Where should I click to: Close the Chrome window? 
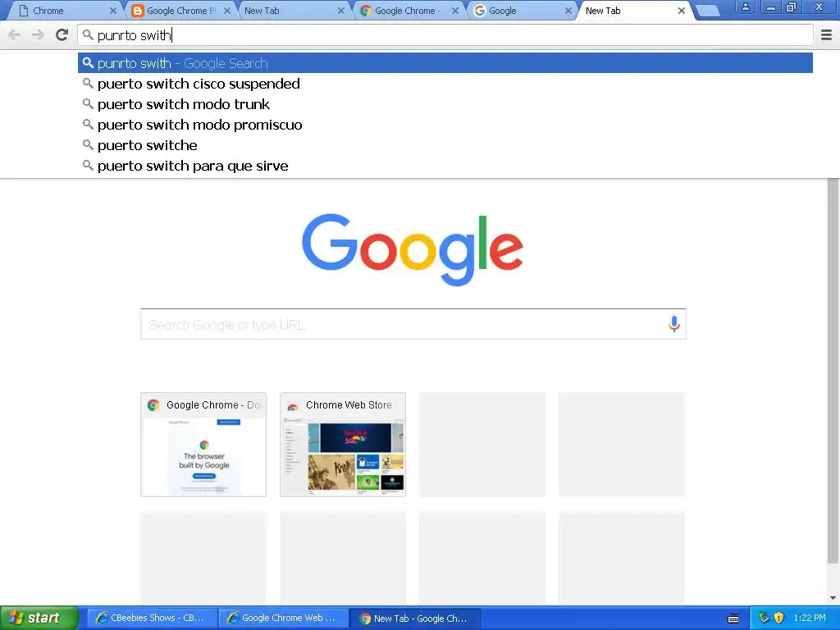819,7
